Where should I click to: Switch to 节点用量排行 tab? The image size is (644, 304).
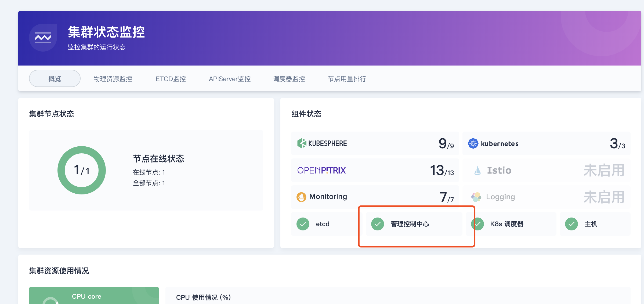pyautogui.click(x=347, y=79)
